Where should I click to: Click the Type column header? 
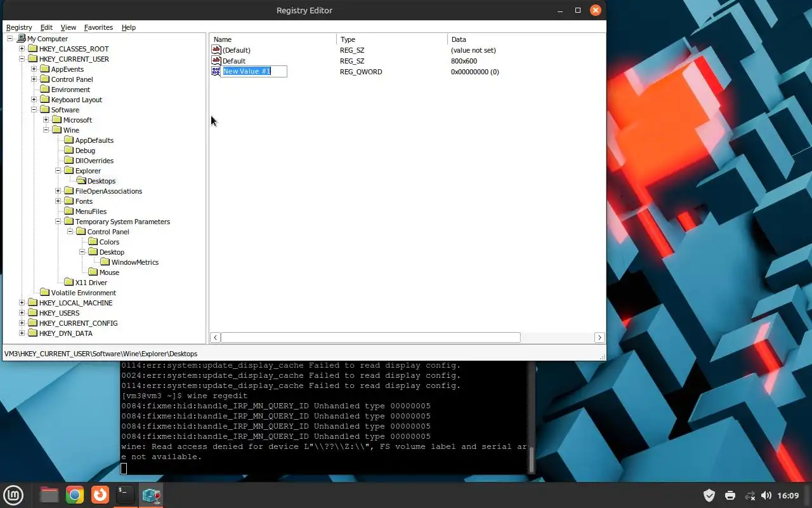392,39
